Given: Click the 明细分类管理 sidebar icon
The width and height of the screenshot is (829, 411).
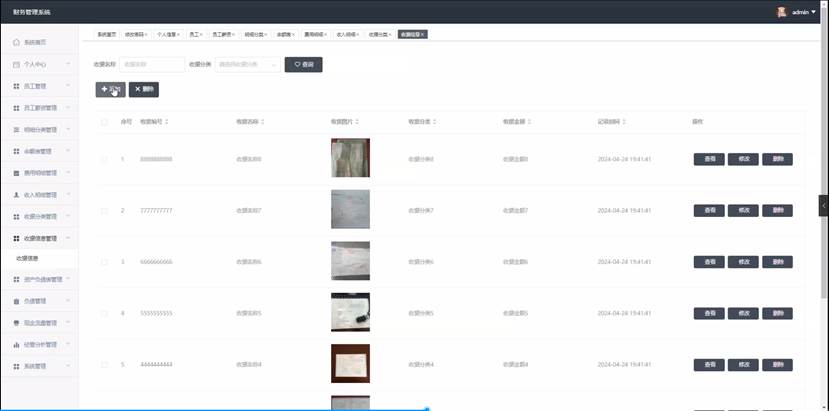Looking at the screenshot, I should pos(16,130).
